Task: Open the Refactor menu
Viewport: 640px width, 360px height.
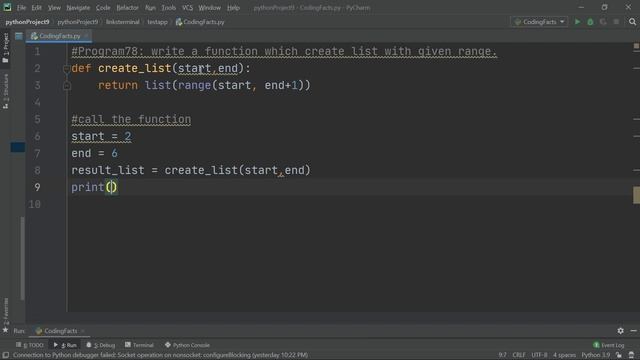Action: pos(127,7)
